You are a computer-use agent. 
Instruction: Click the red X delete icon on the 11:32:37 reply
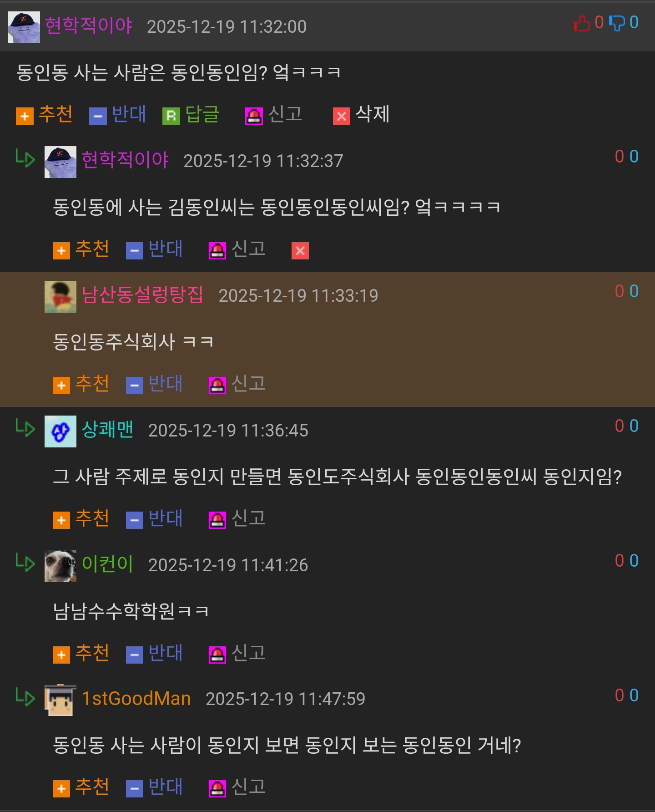[300, 250]
